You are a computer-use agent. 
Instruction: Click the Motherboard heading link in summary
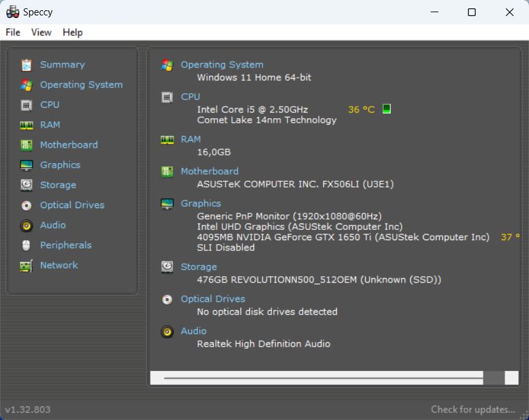point(210,171)
